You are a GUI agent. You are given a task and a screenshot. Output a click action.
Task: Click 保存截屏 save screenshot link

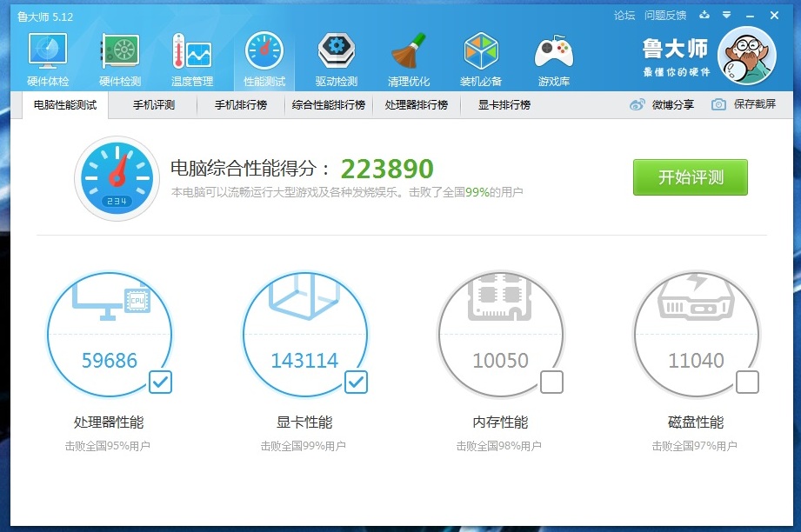click(x=755, y=104)
